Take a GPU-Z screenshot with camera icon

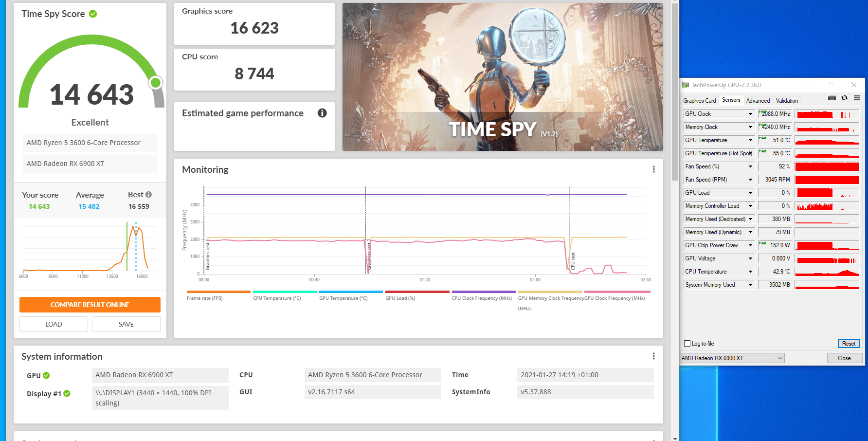click(832, 98)
